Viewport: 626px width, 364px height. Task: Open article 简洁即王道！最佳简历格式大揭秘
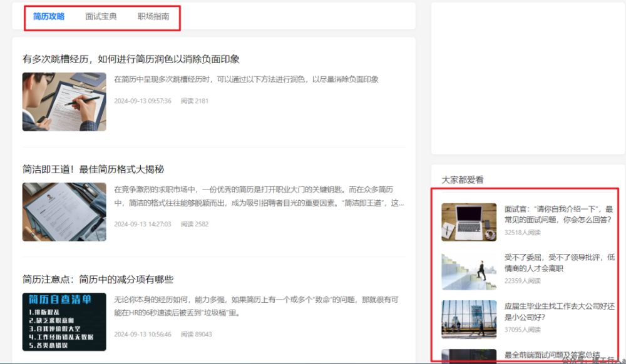pyautogui.click(x=93, y=169)
